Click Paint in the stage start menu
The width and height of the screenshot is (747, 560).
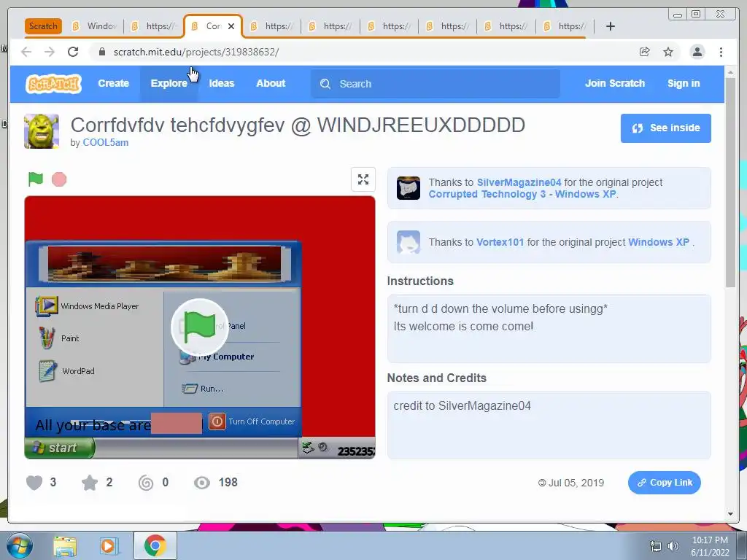[58, 338]
